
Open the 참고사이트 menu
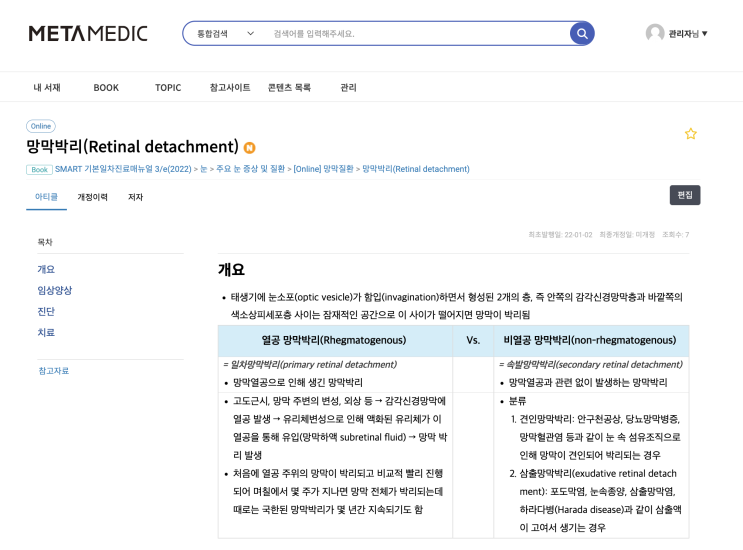[x=230, y=88]
